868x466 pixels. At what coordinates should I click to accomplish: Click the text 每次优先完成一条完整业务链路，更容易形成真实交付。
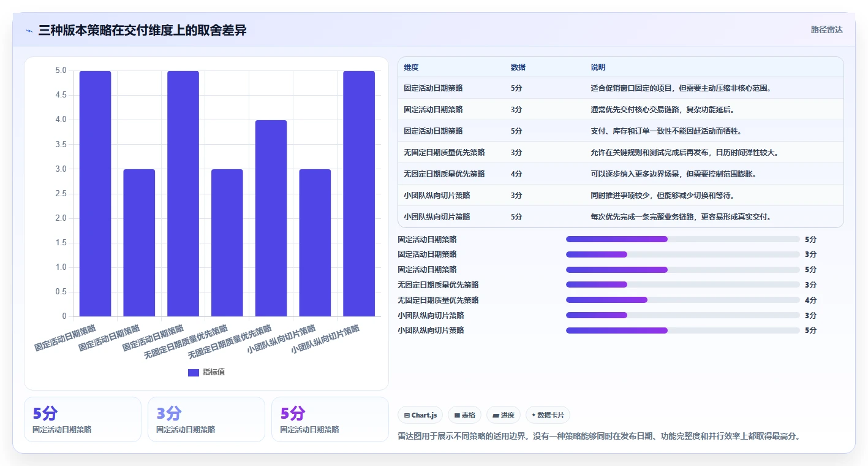tap(681, 217)
